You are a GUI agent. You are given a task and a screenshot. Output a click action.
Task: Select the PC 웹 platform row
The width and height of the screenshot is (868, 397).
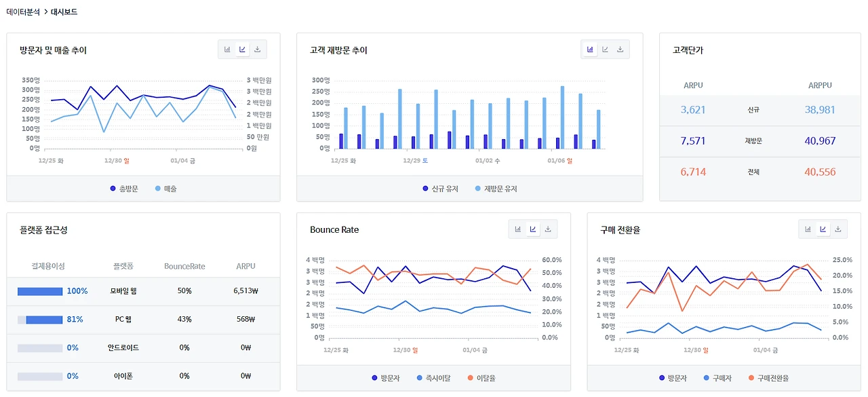tap(143, 320)
